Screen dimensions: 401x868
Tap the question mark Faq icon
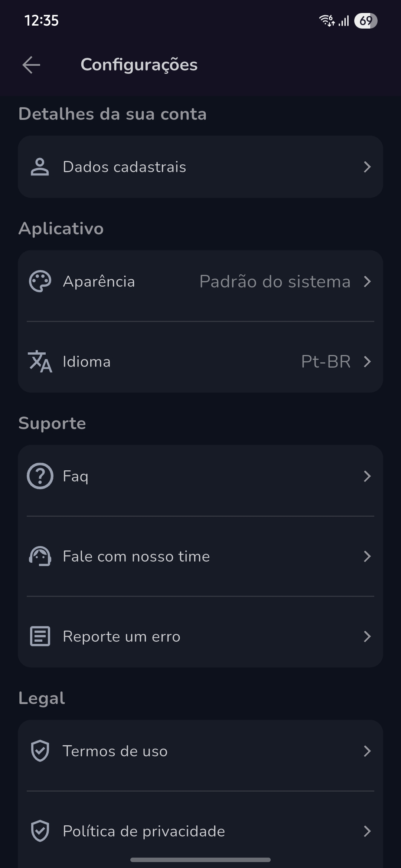[40, 476]
